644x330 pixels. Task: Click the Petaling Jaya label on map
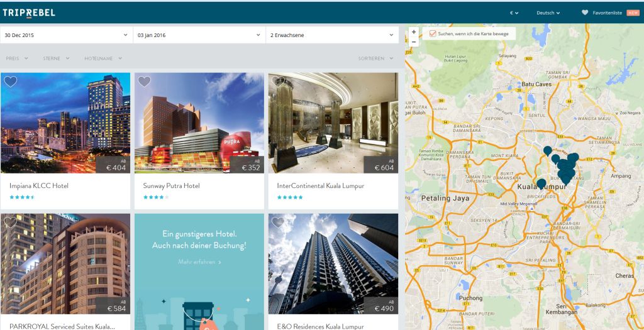pos(445,199)
